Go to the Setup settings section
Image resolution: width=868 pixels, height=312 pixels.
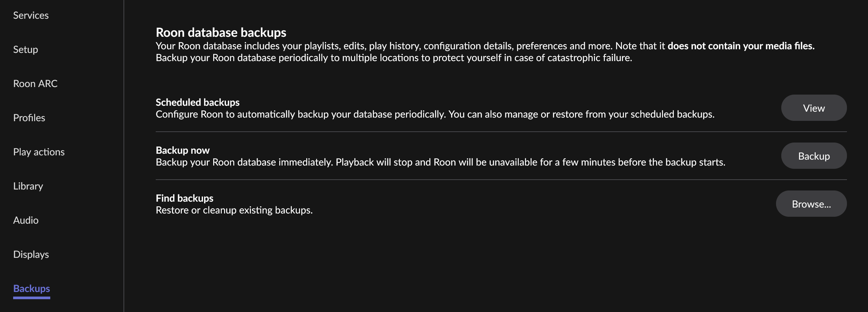click(26, 50)
